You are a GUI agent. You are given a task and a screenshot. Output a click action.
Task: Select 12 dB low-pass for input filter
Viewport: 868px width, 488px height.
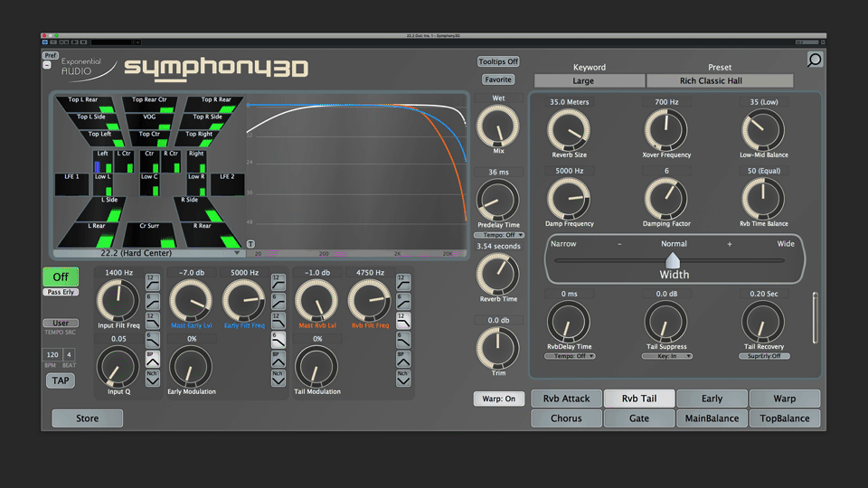coord(152,320)
